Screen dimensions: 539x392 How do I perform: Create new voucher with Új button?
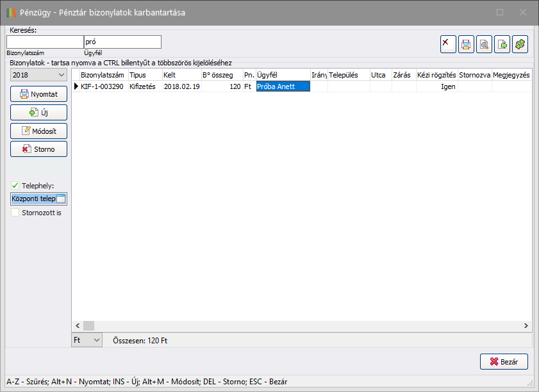[38, 113]
